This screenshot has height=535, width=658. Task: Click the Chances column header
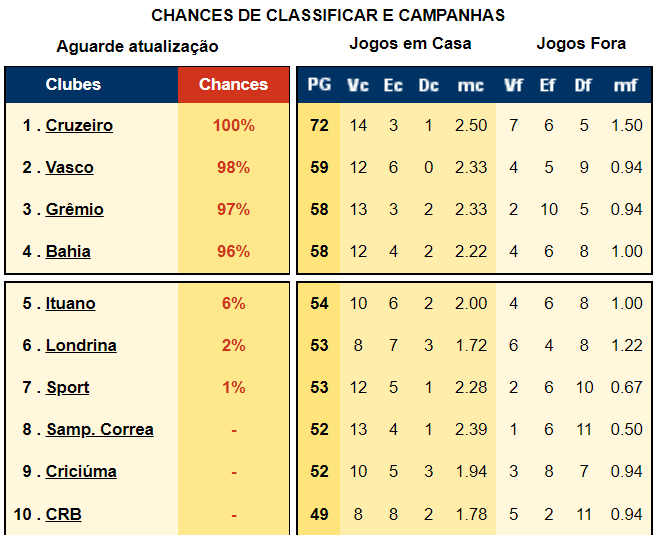tap(233, 84)
